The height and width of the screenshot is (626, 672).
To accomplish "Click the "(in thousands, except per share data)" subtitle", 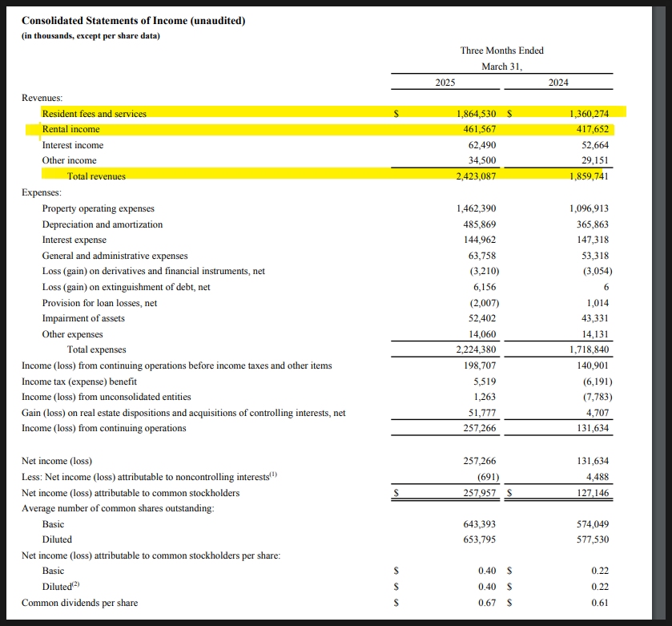I will point(91,36).
